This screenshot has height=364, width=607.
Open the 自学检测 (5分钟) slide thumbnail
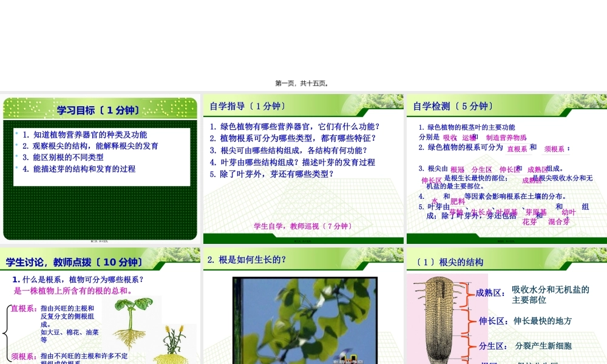click(x=507, y=169)
